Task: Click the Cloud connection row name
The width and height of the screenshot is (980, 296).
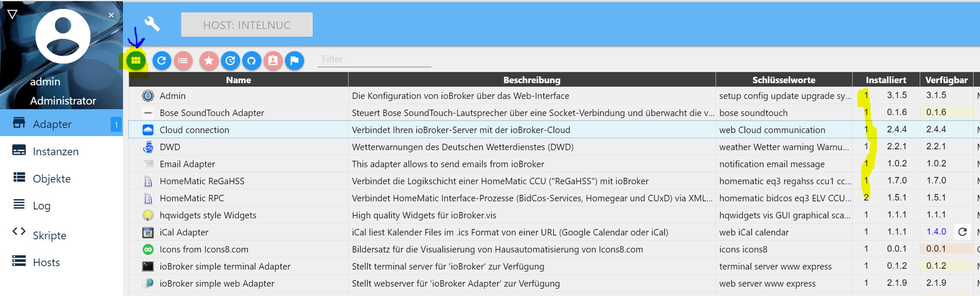Action: click(194, 130)
